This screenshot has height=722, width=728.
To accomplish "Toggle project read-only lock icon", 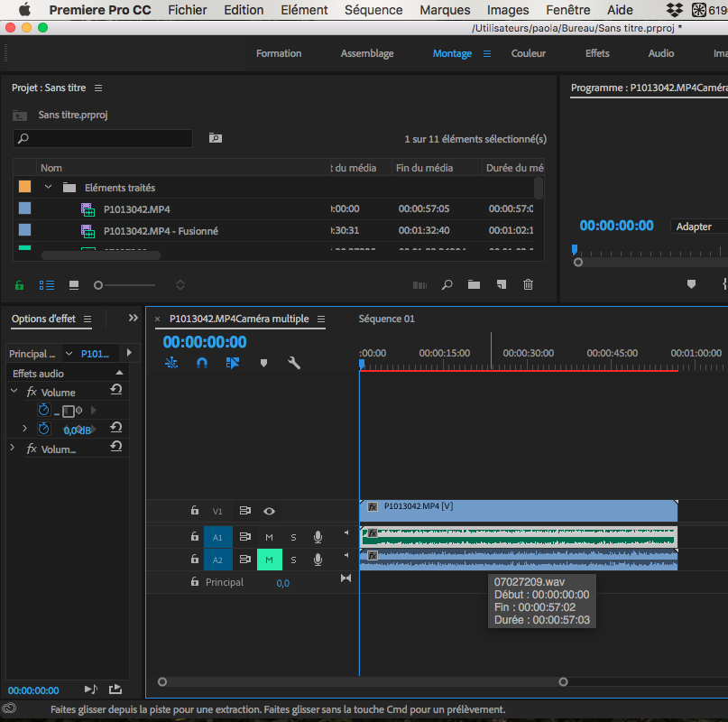I will [x=19, y=285].
